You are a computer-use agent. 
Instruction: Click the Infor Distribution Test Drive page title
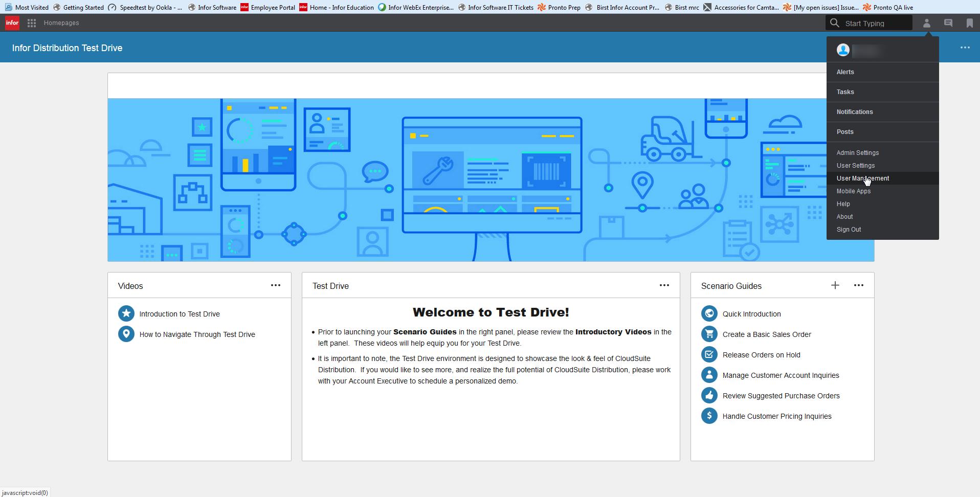coord(67,48)
